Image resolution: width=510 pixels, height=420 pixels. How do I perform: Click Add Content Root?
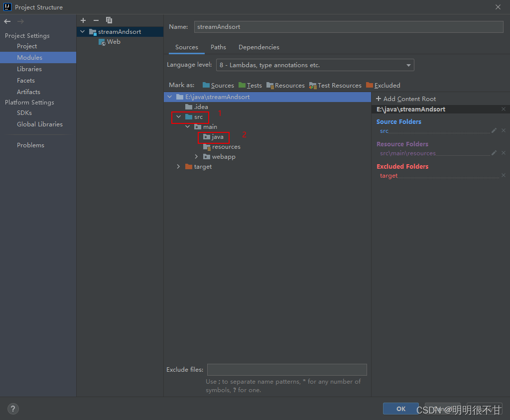[405, 99]
